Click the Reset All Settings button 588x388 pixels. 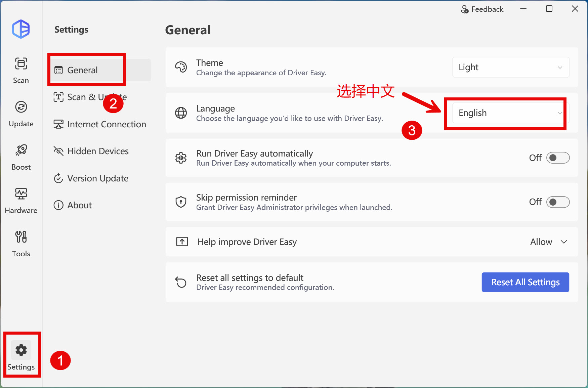click(525, 282)
